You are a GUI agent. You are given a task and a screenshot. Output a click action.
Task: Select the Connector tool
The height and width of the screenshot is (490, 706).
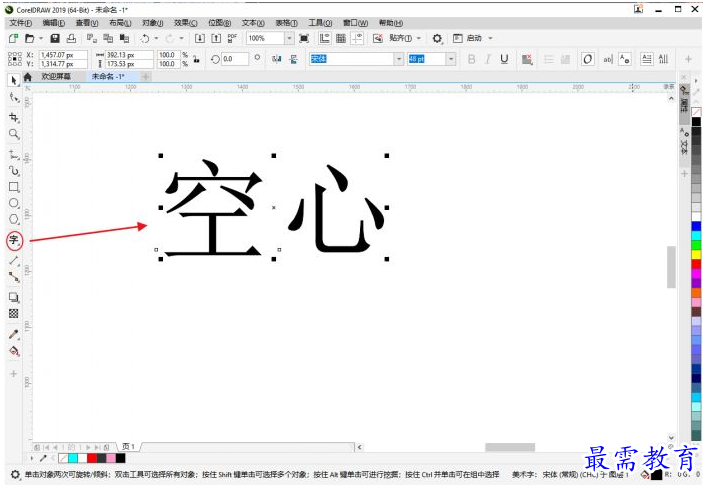14,277
